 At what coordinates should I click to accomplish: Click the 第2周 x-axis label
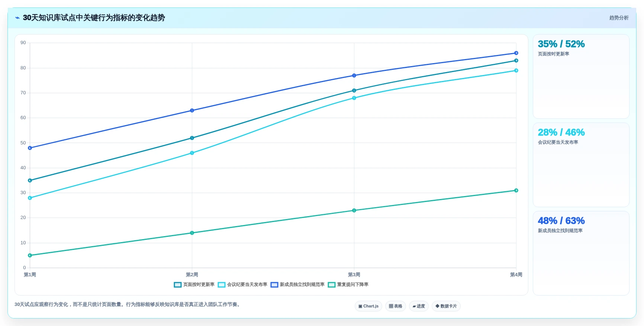pyautogui.click(x=192, y=275)
